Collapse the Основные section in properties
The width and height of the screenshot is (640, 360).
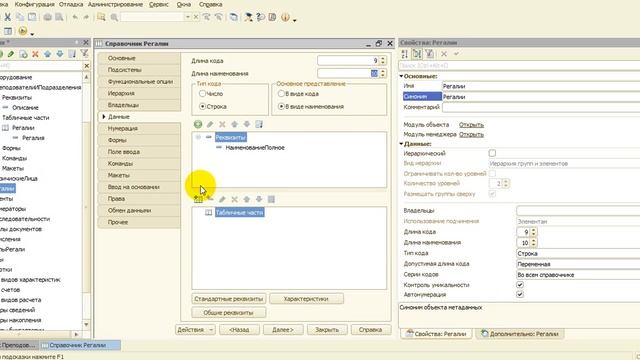(x=401, y=76)
